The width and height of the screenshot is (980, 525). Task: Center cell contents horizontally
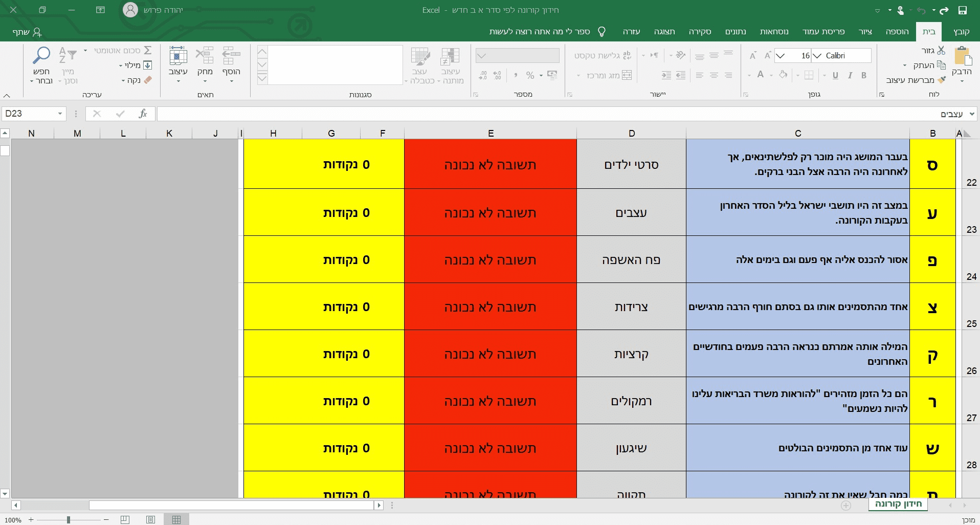pyautogui.click(x=714, y=75)
